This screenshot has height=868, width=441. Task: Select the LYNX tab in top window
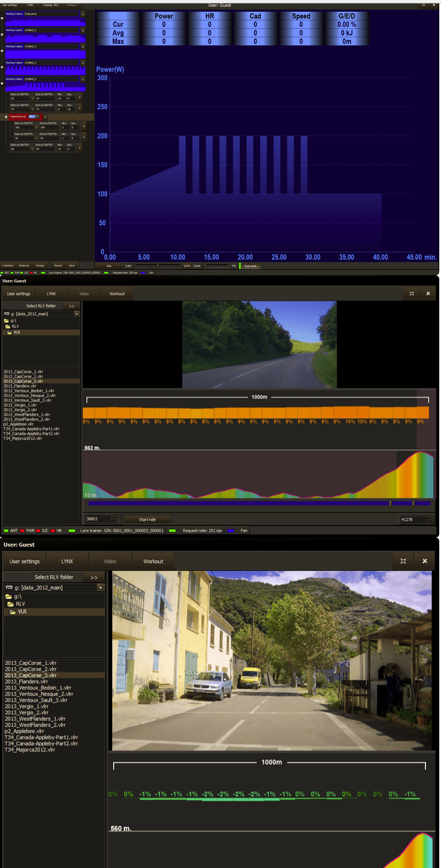coord(30,5)
